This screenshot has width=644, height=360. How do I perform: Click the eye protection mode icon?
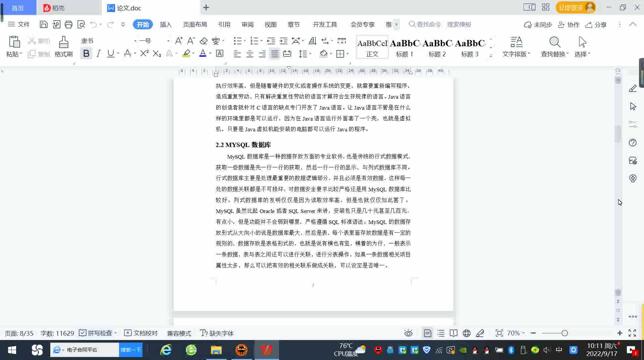pos(408,333)
